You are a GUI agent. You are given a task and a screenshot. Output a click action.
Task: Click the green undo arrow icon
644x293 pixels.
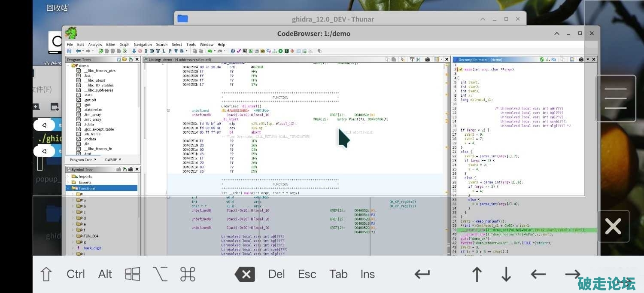tap(210, 51)
